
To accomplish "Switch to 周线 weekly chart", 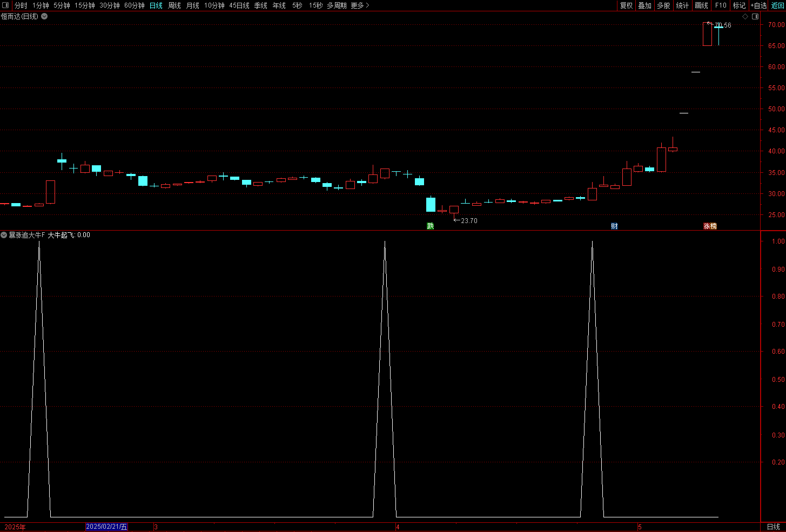I will pos(174,5).
